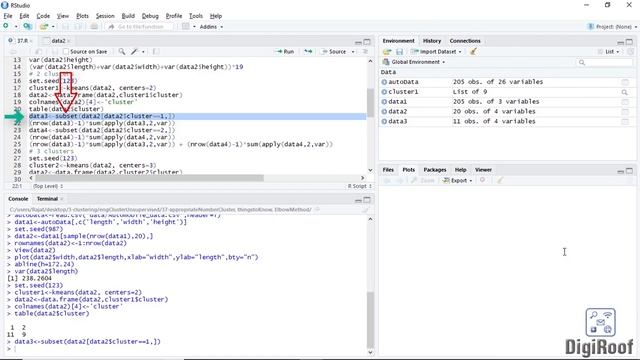Click the Zoom button in Plots pane

click(423, 180)
